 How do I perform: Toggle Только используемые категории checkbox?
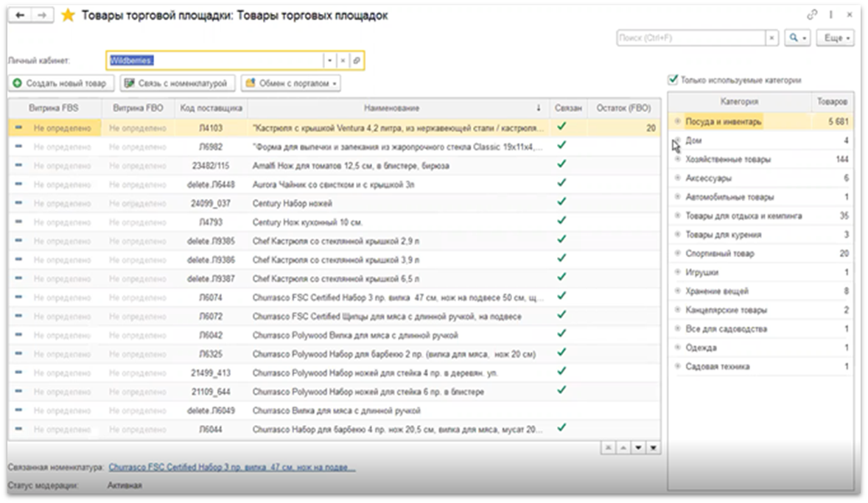(x=673, y=80)
